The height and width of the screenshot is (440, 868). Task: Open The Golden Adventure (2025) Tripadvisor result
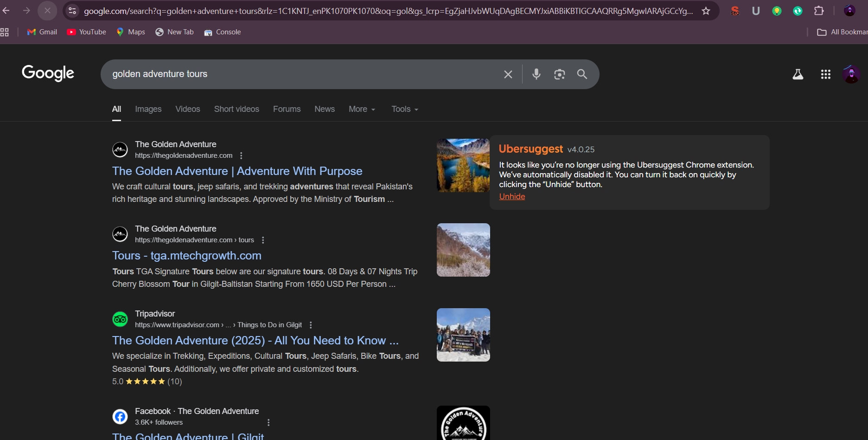[255, 341]
